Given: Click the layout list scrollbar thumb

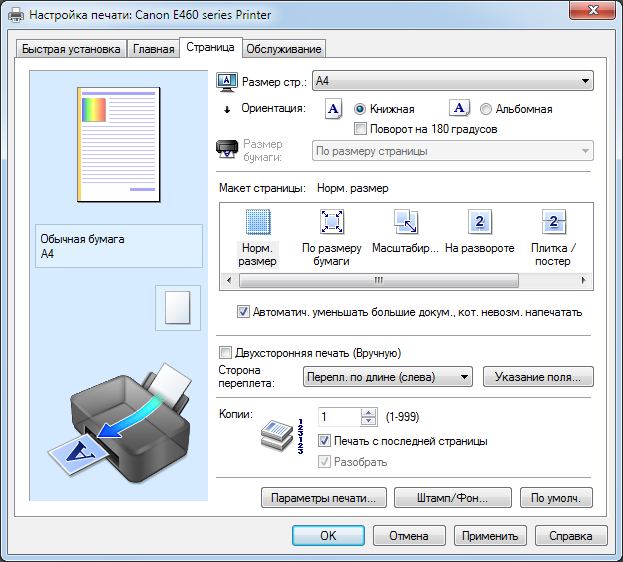Looking at the screenshot, I should (379, 280).
